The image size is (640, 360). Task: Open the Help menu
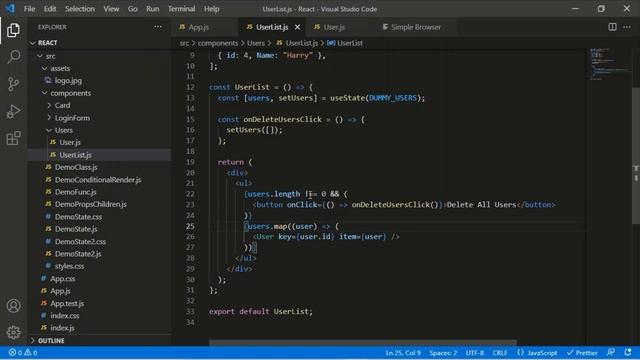(x=211, y=9)
